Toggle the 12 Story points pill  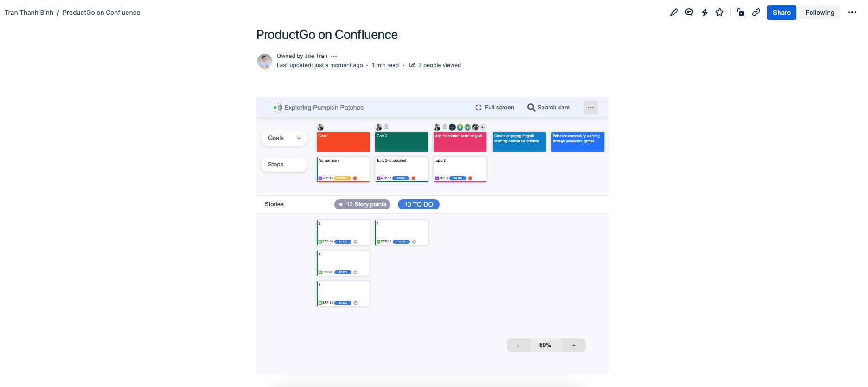pyautogui.click(x=362, y=204)
